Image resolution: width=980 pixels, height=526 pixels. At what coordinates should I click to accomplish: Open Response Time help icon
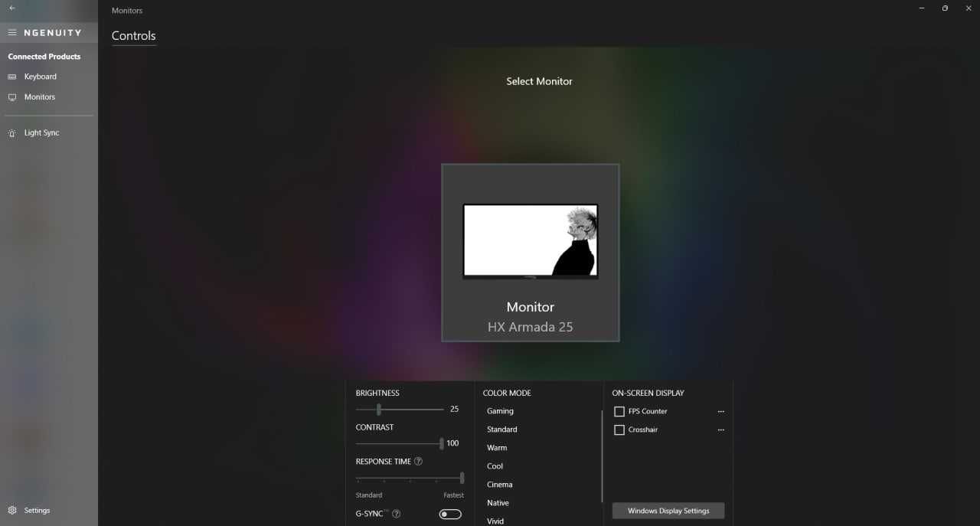point(418,462)
